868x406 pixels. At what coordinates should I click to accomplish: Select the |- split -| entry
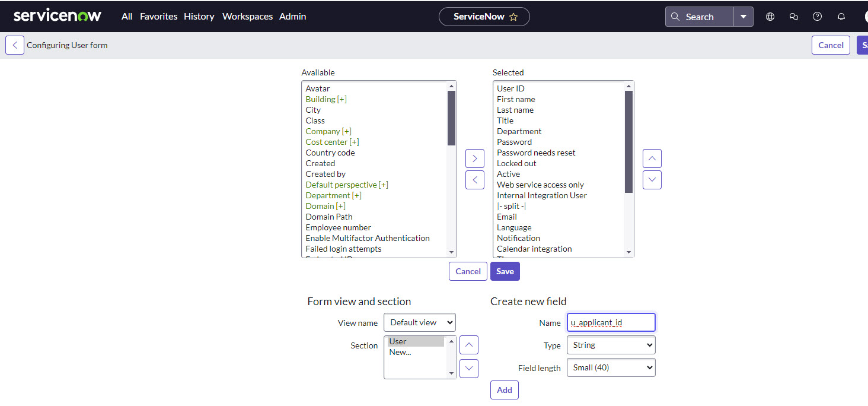pos(512,206)
